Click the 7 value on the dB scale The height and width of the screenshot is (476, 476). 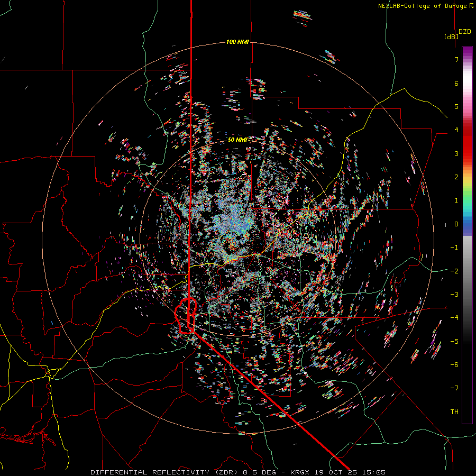pyautogui.click(x=456, y=59)
